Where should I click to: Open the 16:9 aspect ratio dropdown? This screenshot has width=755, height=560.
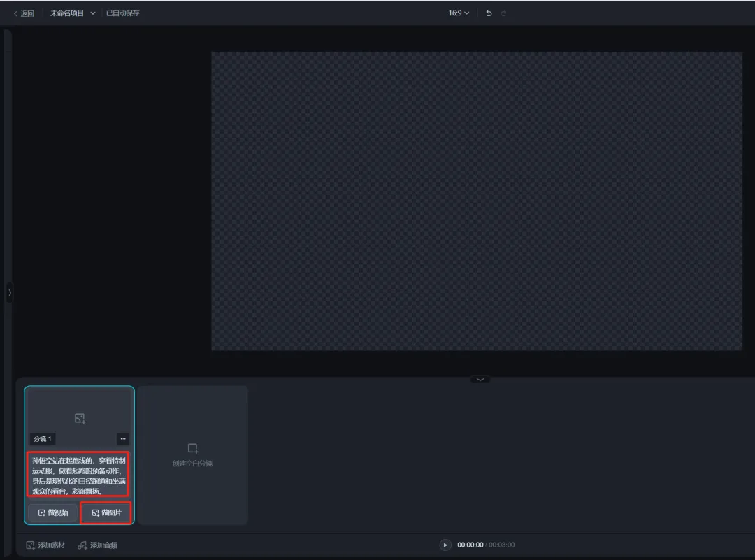coord(459,13)
